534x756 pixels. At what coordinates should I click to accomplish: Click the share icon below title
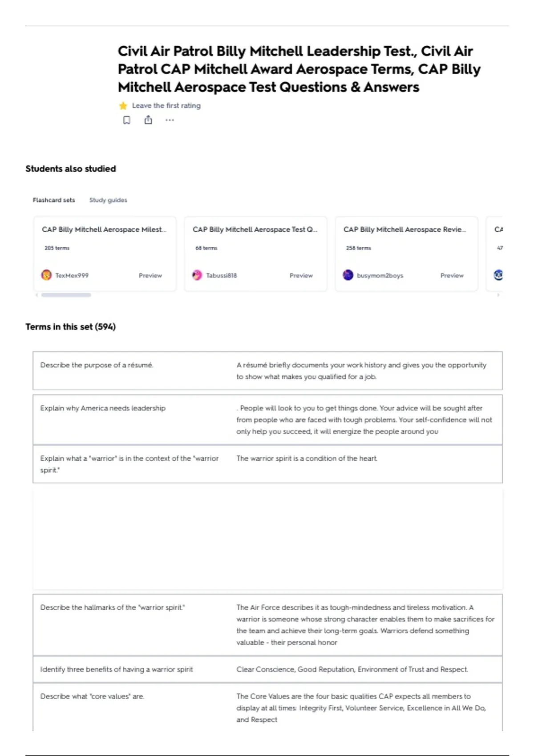pyautogui.click(x=148, y=120)
